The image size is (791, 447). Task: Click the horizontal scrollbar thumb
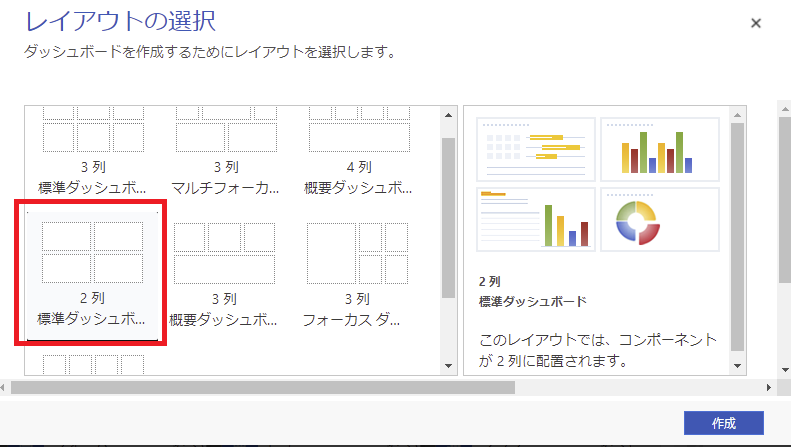coord(263,387)
